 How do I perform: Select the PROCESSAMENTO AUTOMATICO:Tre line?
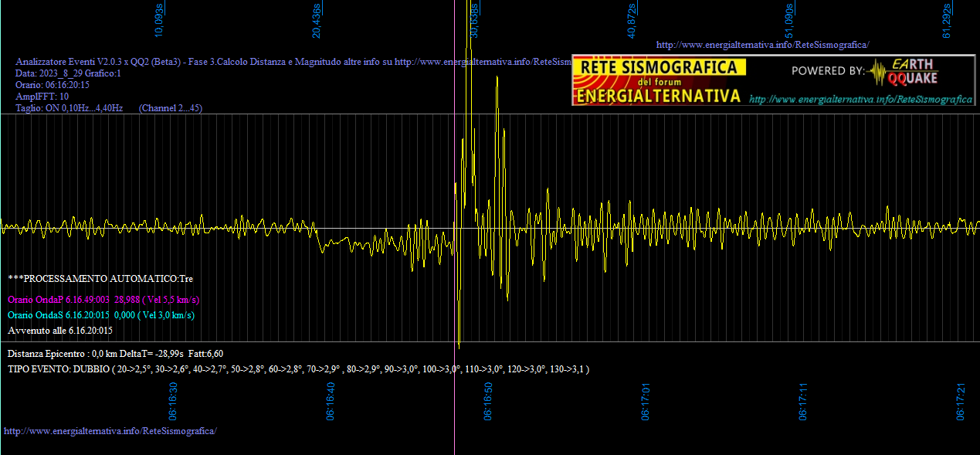[x=101, y=278]
